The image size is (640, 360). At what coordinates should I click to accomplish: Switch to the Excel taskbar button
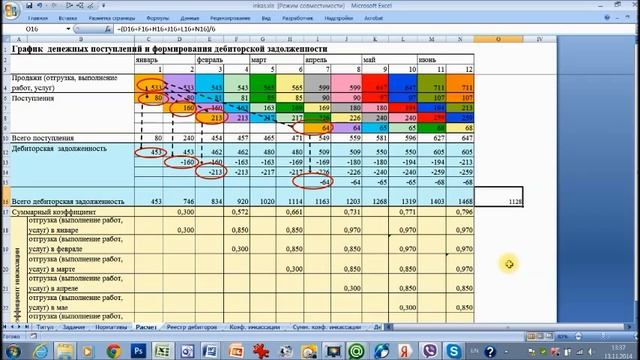coord(162,351)
